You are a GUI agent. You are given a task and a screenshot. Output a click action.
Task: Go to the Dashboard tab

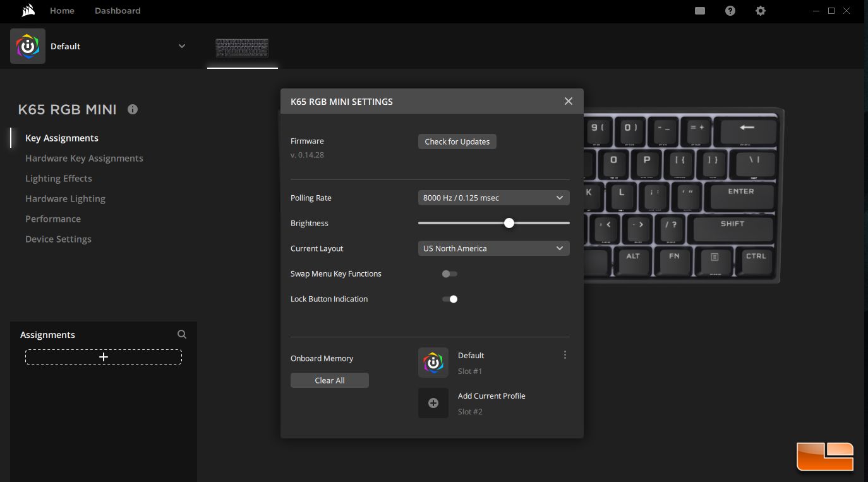(x=118, y=11)
